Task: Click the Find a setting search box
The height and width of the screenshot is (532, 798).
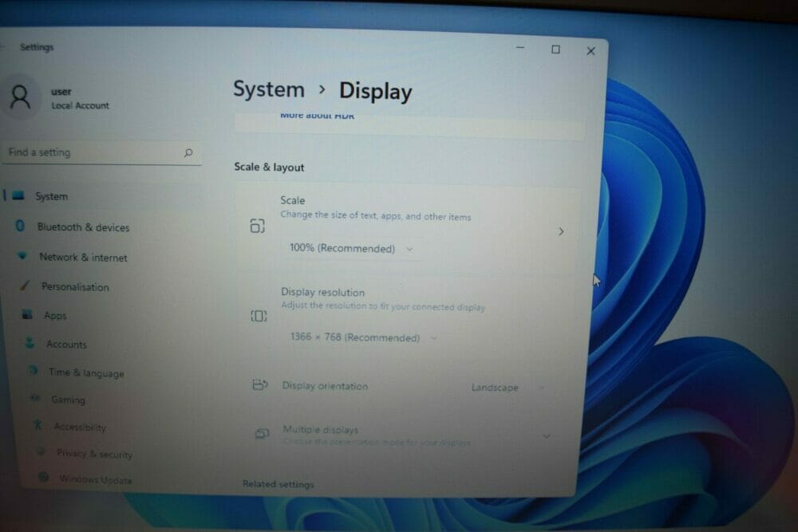Action: [101, 152]
